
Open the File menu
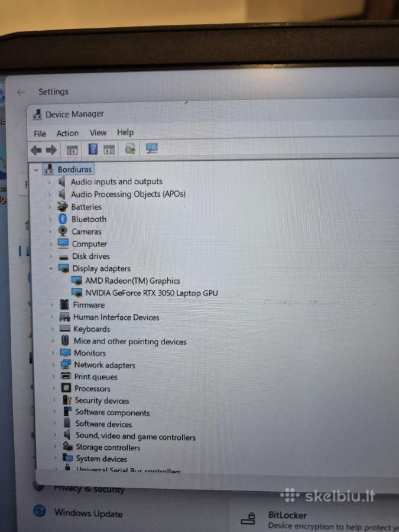pos(40,134)
